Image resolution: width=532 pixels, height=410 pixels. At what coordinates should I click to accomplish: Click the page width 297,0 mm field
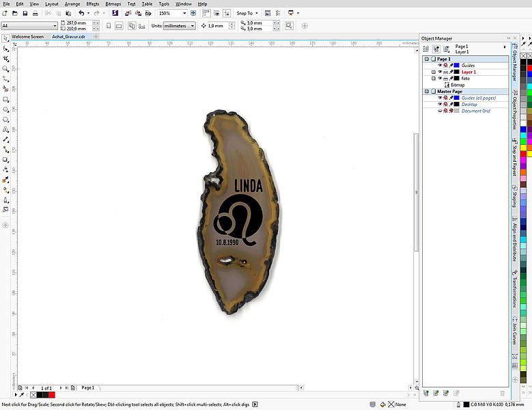coord(79,23)
